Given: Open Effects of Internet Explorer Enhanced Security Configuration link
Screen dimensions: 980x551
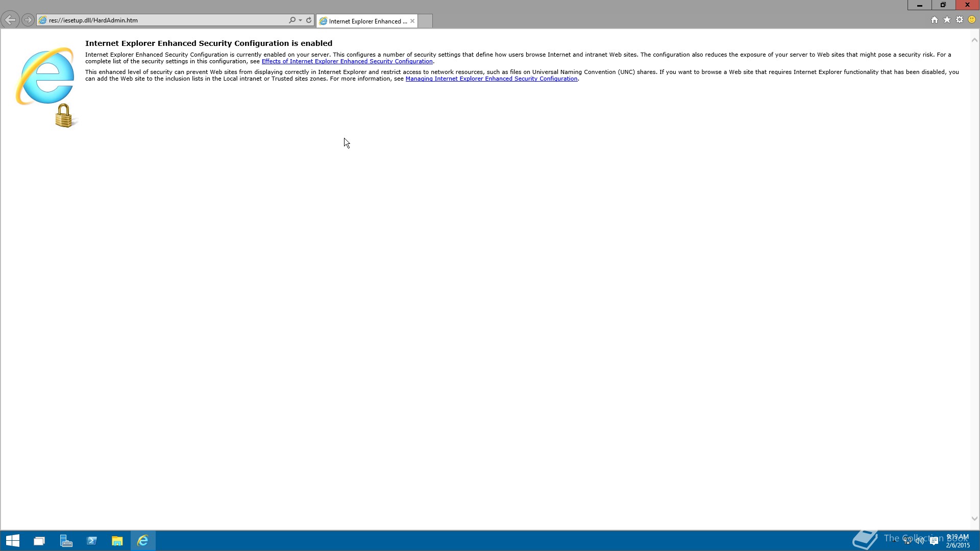Looking at the screenshot, I should [347, 61].
